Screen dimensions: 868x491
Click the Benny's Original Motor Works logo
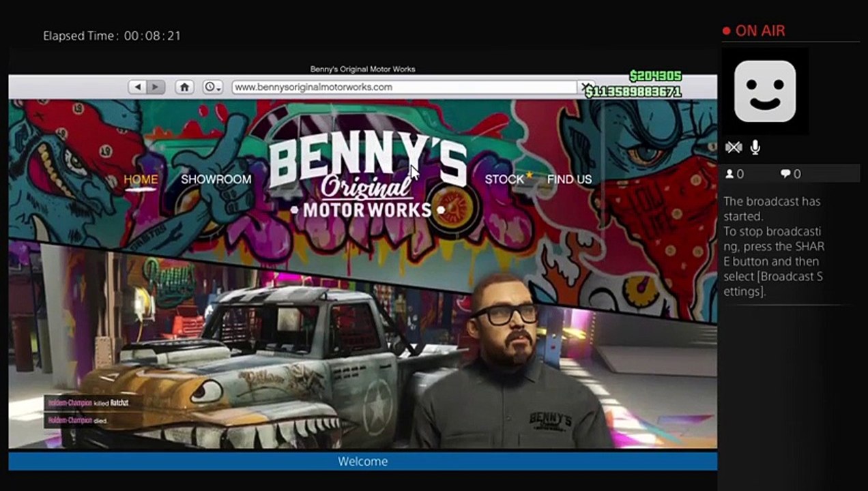pos(368,176)
